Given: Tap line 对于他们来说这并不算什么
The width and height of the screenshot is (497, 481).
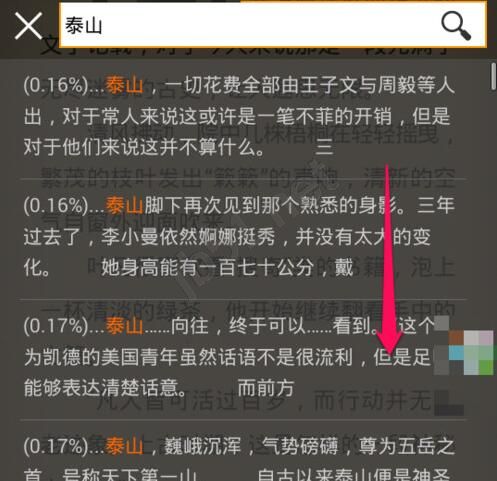Looking at the screenshot, I should tap(144, 147).
